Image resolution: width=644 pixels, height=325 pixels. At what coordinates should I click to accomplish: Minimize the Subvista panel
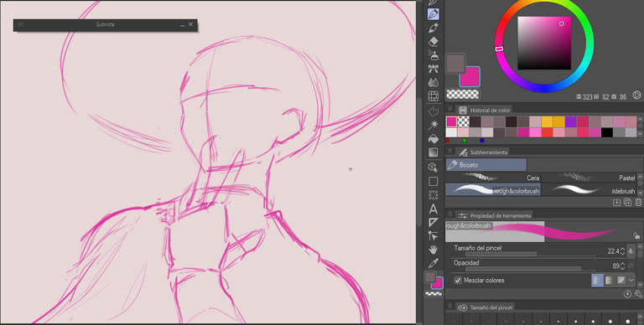coord(182,24)
